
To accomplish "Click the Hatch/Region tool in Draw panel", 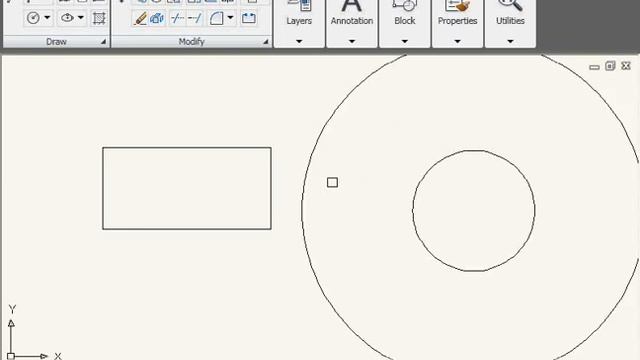I will 99,18.
